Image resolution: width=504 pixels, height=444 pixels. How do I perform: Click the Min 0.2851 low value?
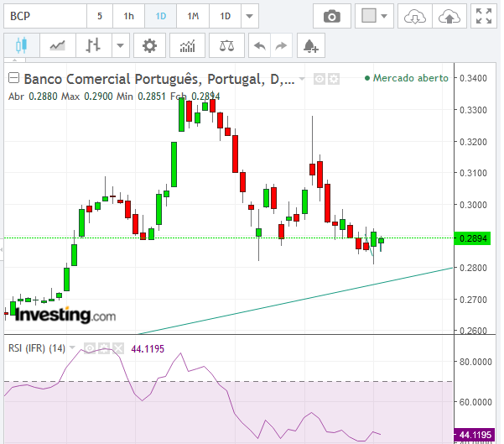click(141, 97)
